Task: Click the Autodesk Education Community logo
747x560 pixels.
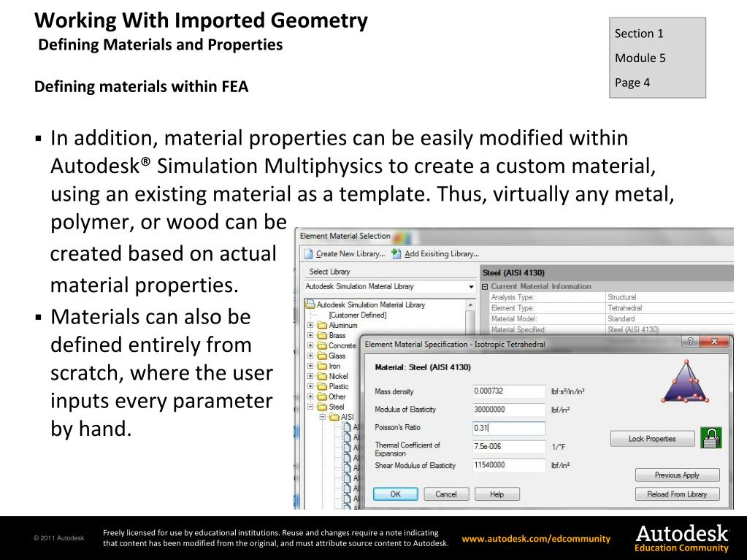Action: 682,538
